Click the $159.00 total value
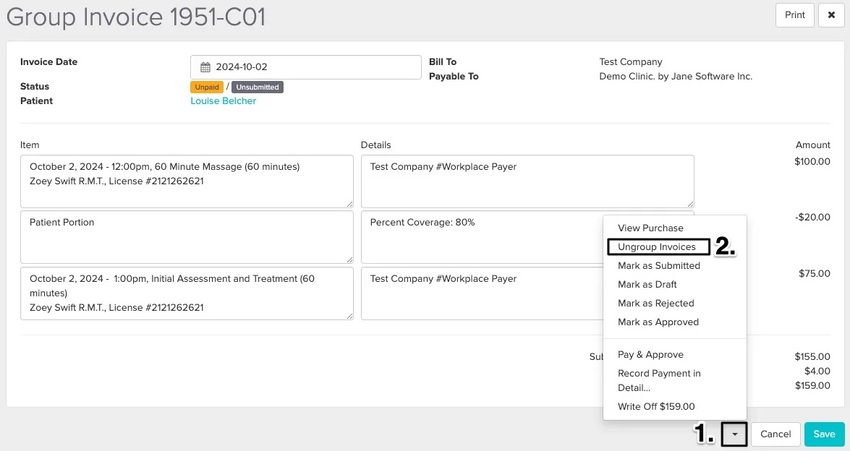Viewport: 850px width, 451px height. point(812,386)
